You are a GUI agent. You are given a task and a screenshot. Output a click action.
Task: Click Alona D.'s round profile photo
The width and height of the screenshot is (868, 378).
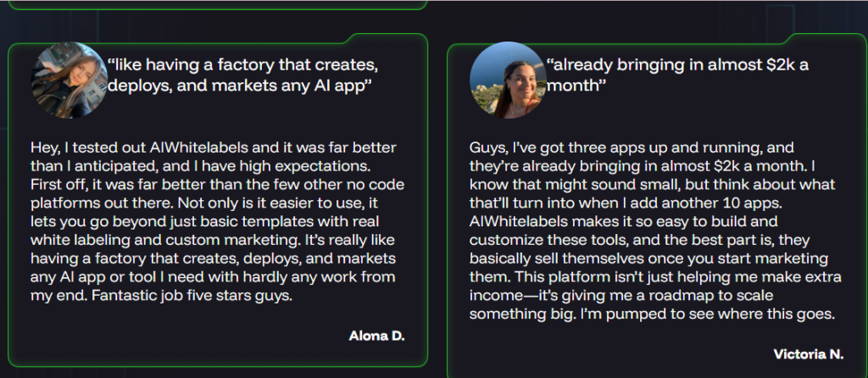pyautogui.click(x=70, y=81)
